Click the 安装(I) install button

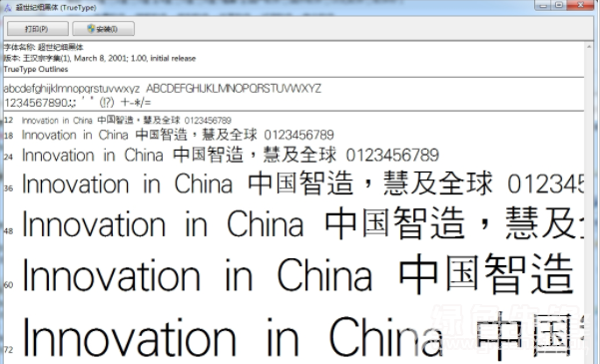[103, 29]
